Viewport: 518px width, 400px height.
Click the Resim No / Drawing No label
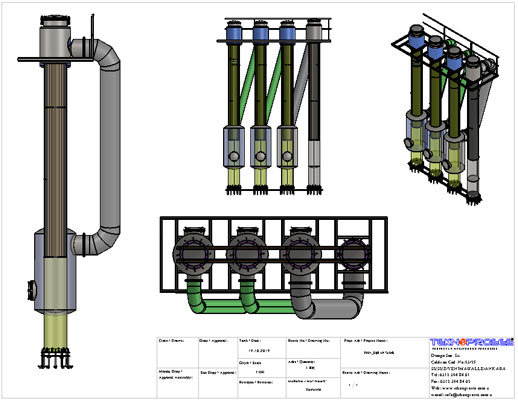308,341
